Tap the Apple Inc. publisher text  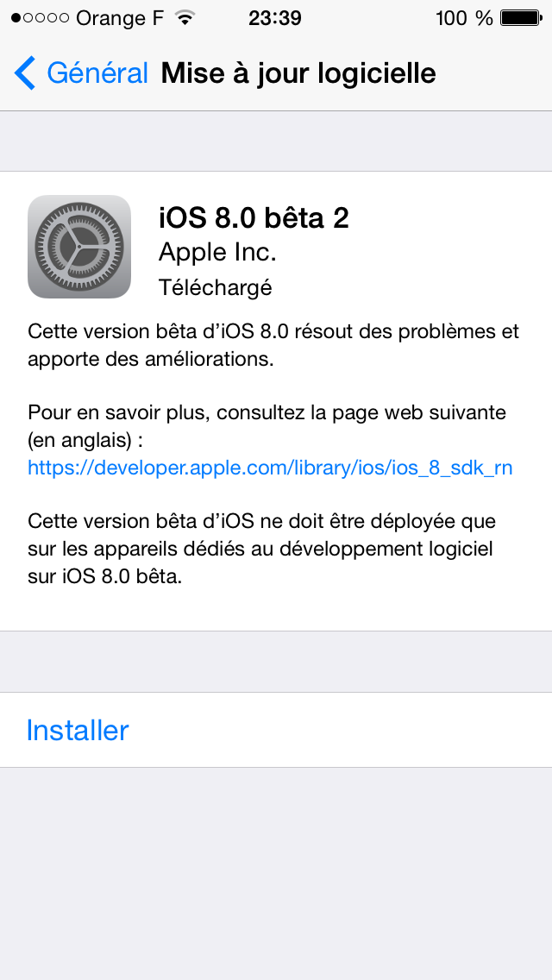pos(217,253)
